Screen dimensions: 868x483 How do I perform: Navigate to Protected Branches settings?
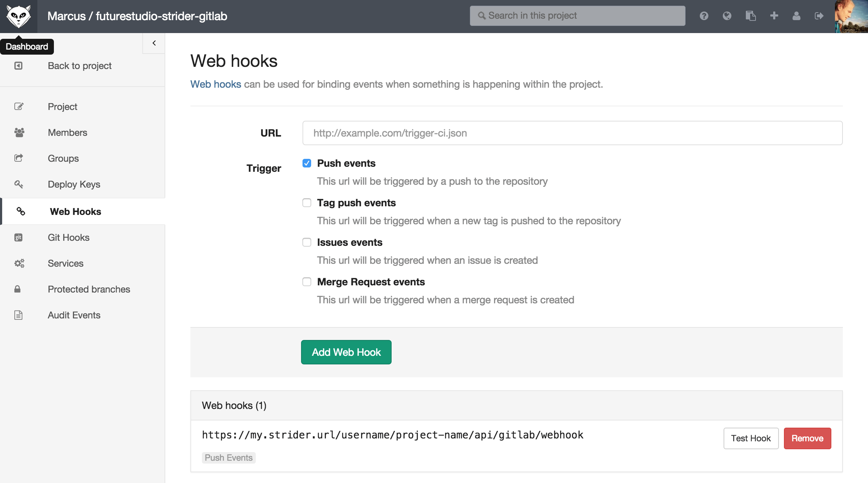[x=89, y=289]
